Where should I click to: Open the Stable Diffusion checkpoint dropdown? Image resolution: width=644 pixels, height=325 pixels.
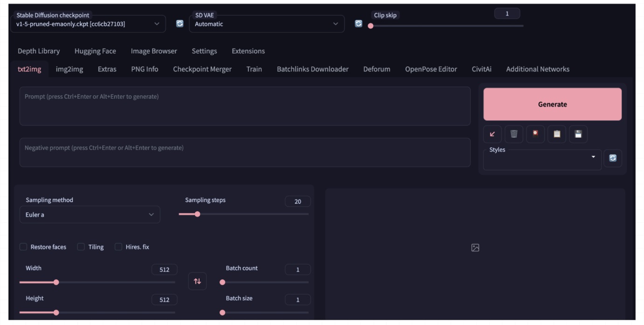point(88,24)
